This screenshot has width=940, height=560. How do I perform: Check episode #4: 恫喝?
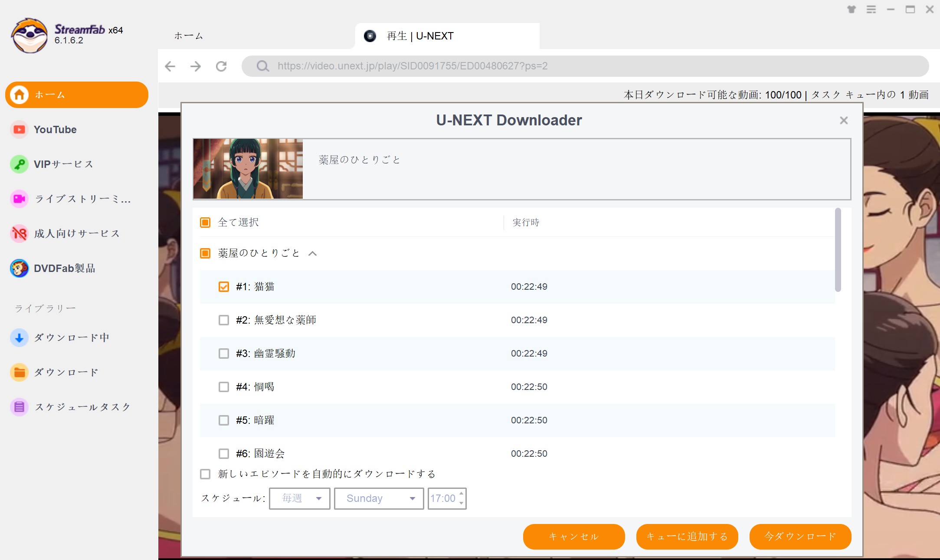click(224, 387)
